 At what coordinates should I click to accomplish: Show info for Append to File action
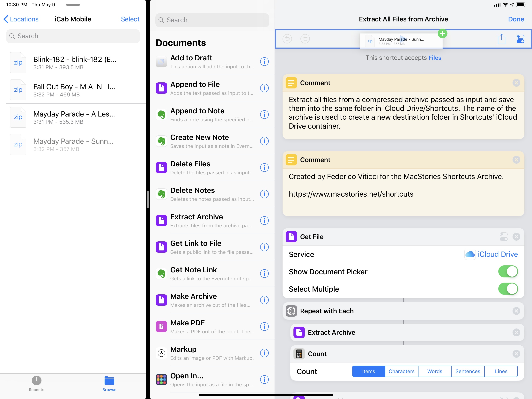[x=264, y=88]
